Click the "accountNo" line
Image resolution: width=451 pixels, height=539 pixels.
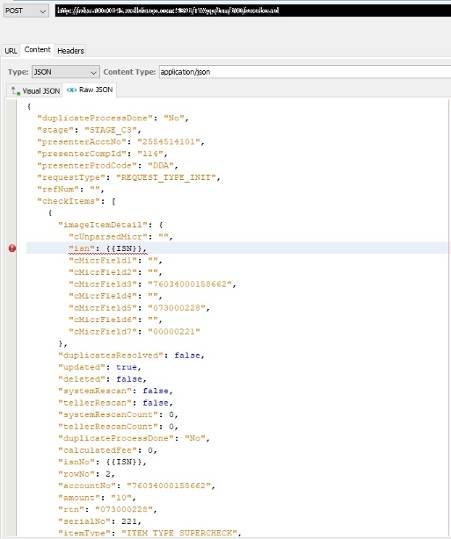[x=137, y=485]
